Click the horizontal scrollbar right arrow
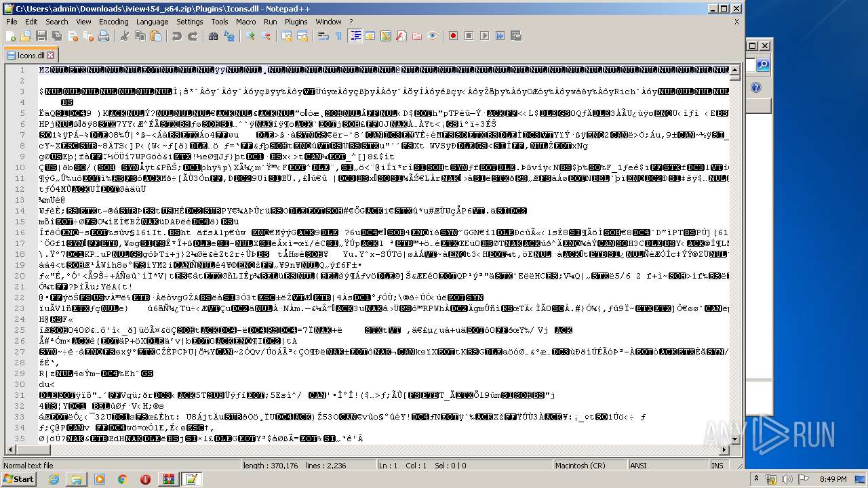This screenshot has height=488, width=868. 725,451
